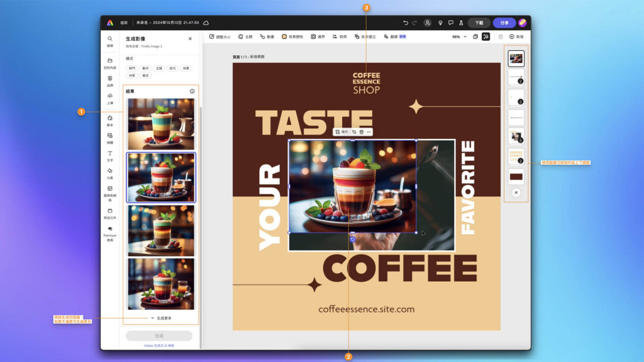Open the Templates (範本) sidebar panel

coord(109,121)
